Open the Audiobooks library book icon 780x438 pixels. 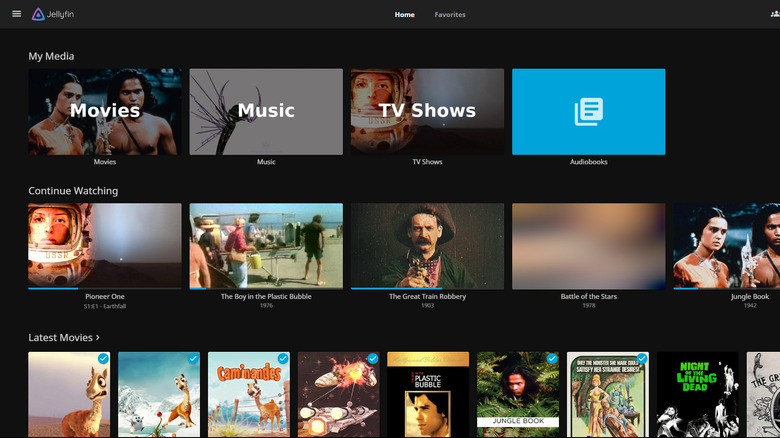[588, 112]
